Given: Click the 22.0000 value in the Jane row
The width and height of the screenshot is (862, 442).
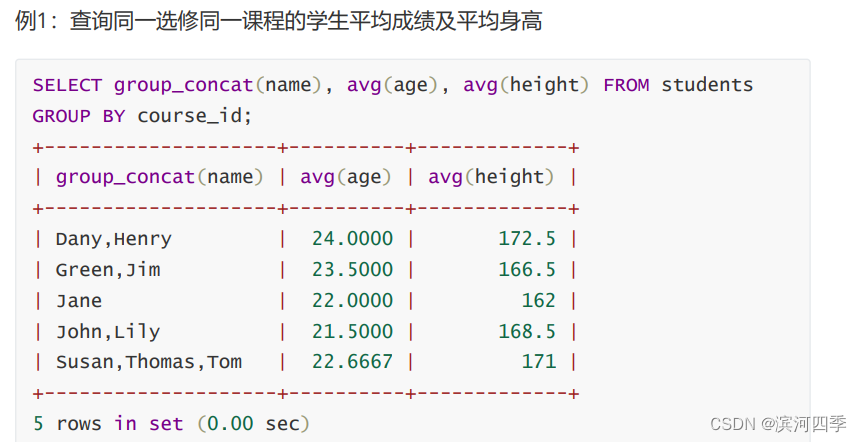Looking at the screenshot, I should coord(352,301).
